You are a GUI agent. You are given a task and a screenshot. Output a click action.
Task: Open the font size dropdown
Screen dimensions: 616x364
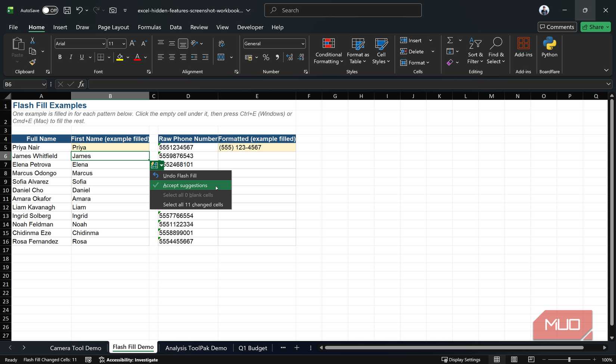coord(124,44)
